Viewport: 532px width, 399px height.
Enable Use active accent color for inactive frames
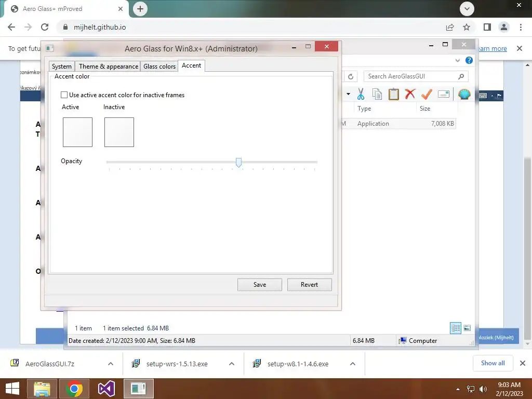tap(64, 95)
